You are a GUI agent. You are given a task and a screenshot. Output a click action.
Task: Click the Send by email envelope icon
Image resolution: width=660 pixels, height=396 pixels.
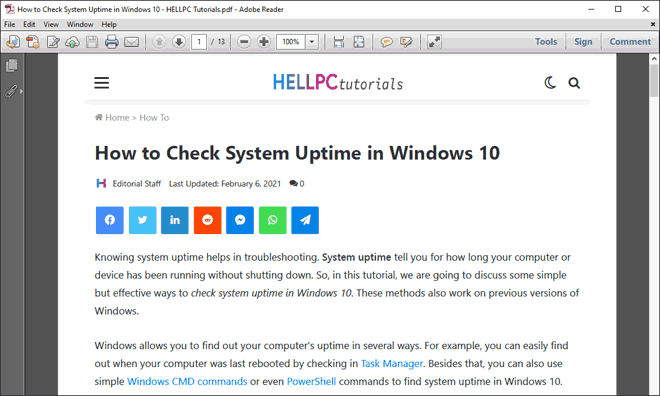[131, 42]
